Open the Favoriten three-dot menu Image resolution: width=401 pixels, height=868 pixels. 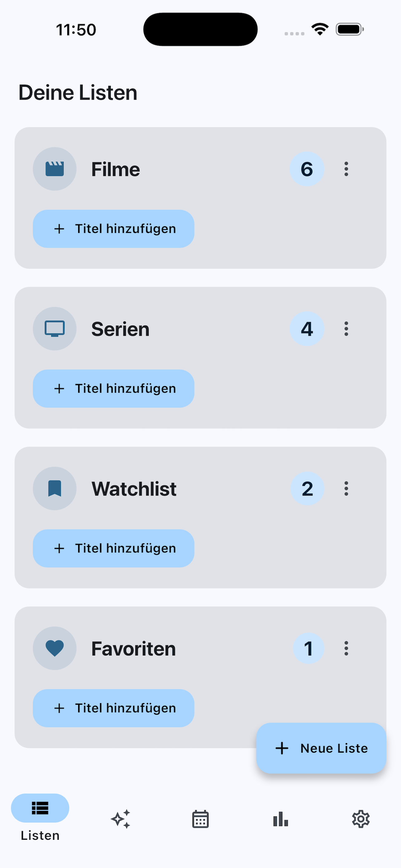[x=346, y=648]
